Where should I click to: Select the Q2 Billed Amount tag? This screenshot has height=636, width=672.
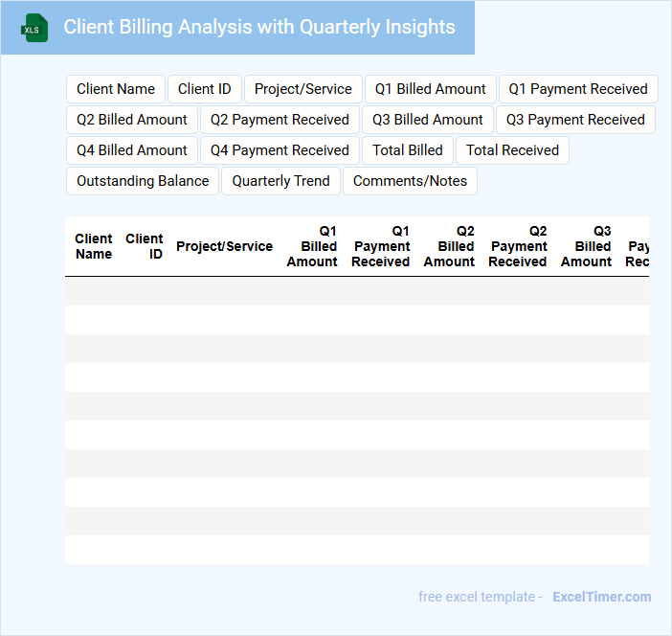click(132, 120)
